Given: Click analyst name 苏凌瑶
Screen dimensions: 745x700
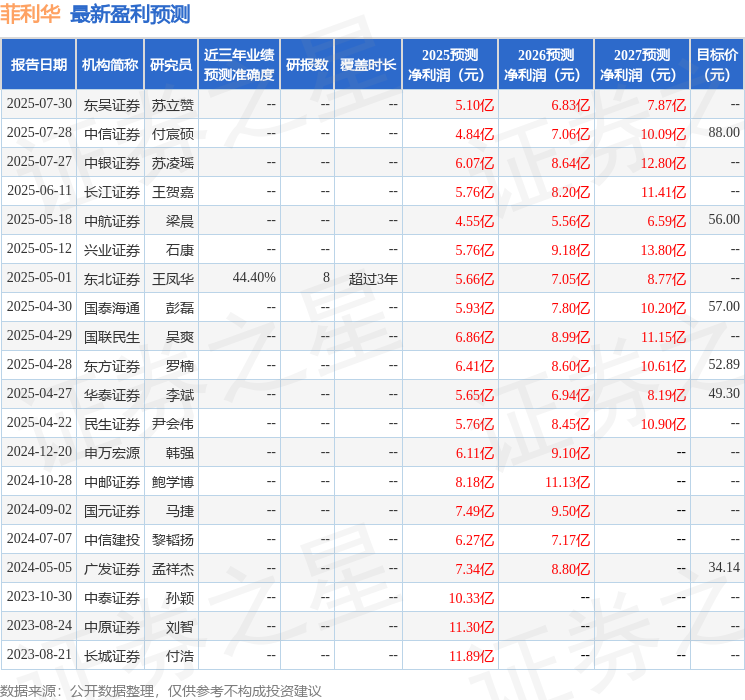Looking at the screenshot, I should tap(172, 163).
